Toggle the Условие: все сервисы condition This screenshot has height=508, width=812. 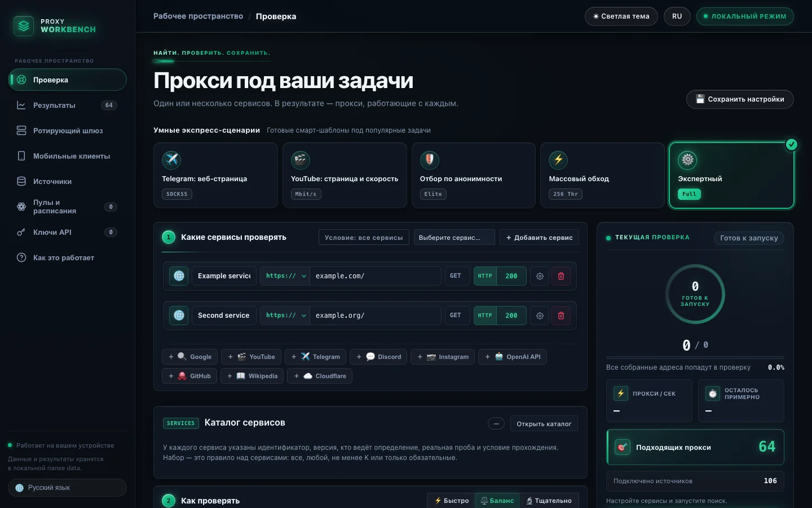tap(364, 238)
